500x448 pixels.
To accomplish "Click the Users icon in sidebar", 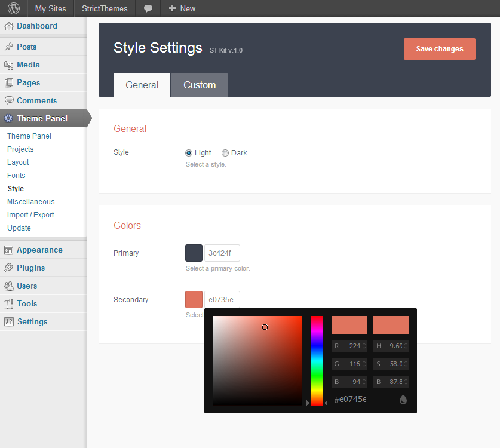I will pyautogui.click(x=9, y=286).
